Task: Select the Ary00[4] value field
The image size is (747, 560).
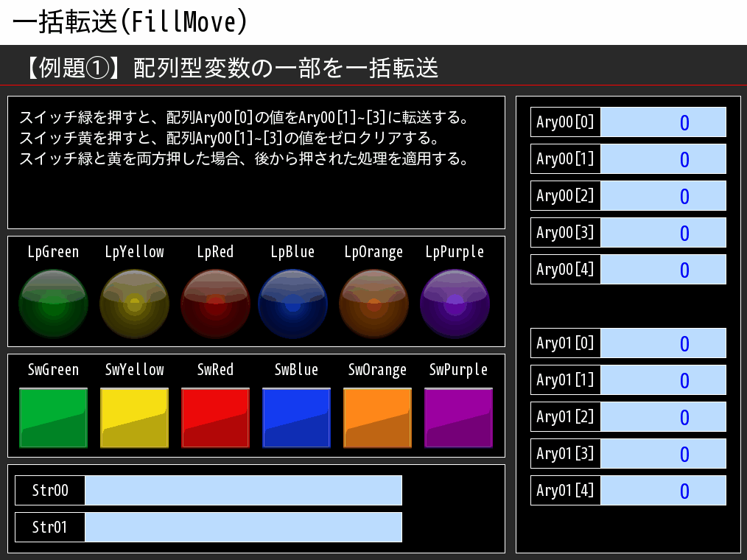Action: [663, 269]
